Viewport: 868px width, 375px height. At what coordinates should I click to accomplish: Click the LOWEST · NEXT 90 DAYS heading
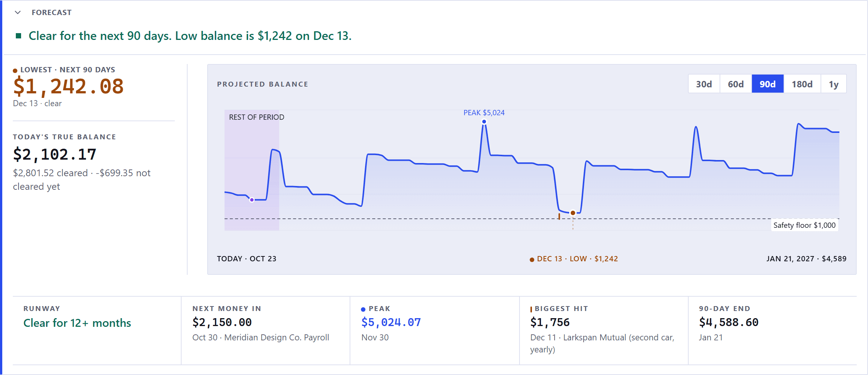tap(68, 70)
